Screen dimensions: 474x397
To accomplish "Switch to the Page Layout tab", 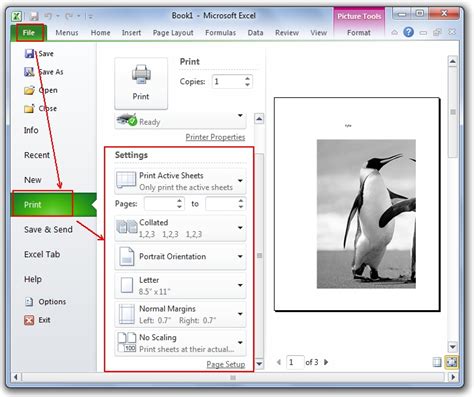I will click(173, 33).
